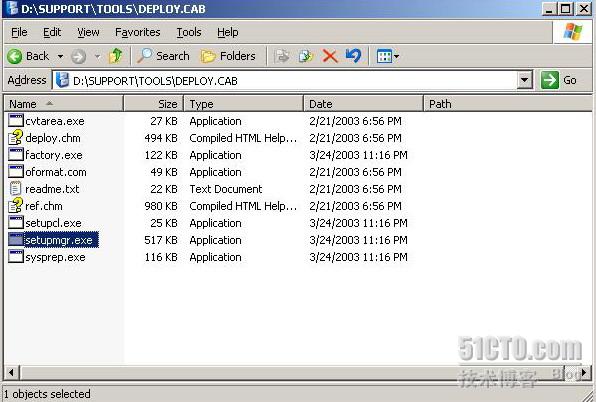The width and height of the screenshot is (596, 402).
Task: Click the factory.exe file name
Action: click(x=54, y=155)
